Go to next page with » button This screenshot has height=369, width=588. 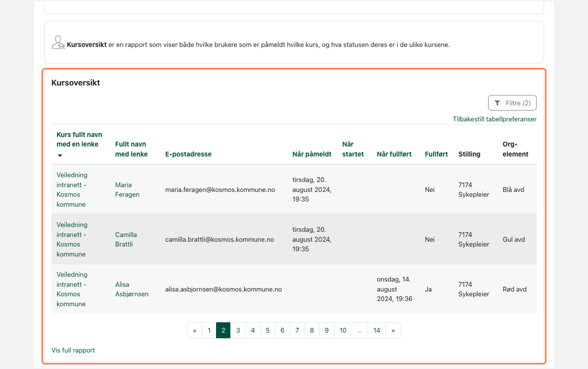393,330
